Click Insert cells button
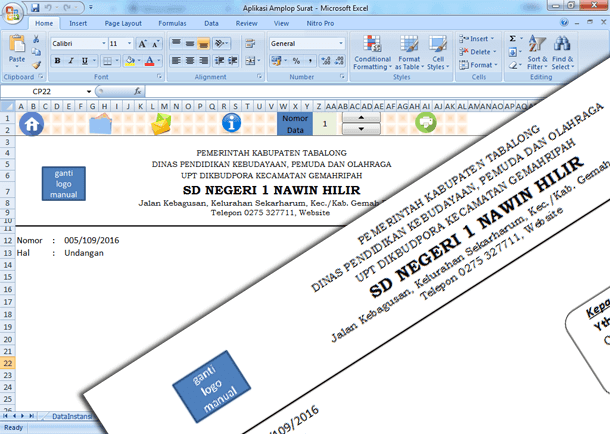The width and height of the screenshot is (610, 434). click(x=477, y=39)
